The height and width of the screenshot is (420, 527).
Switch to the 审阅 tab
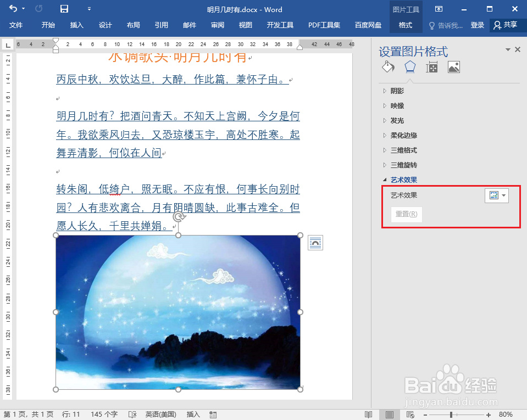tap(218, 25)
